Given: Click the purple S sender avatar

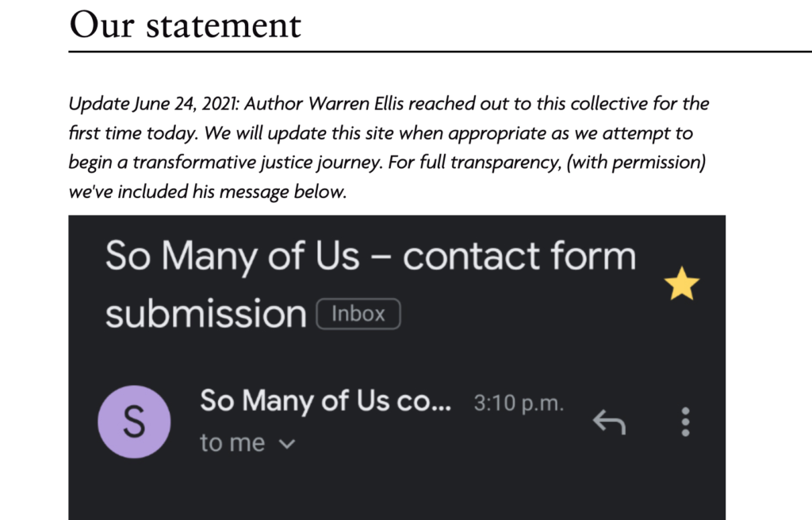Looking at the screenshot, I should (x=134, y=422).
